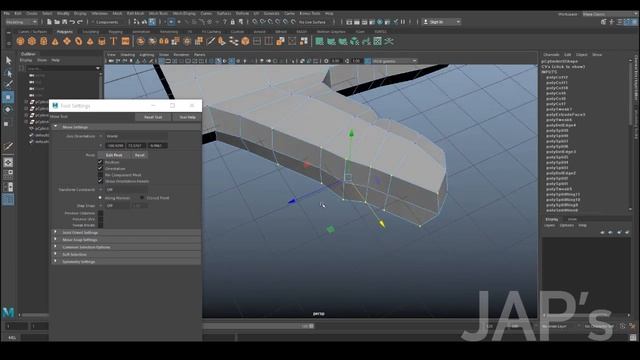Click the Combine meshes shelf icon
The image size is (640, 360).
140,41
